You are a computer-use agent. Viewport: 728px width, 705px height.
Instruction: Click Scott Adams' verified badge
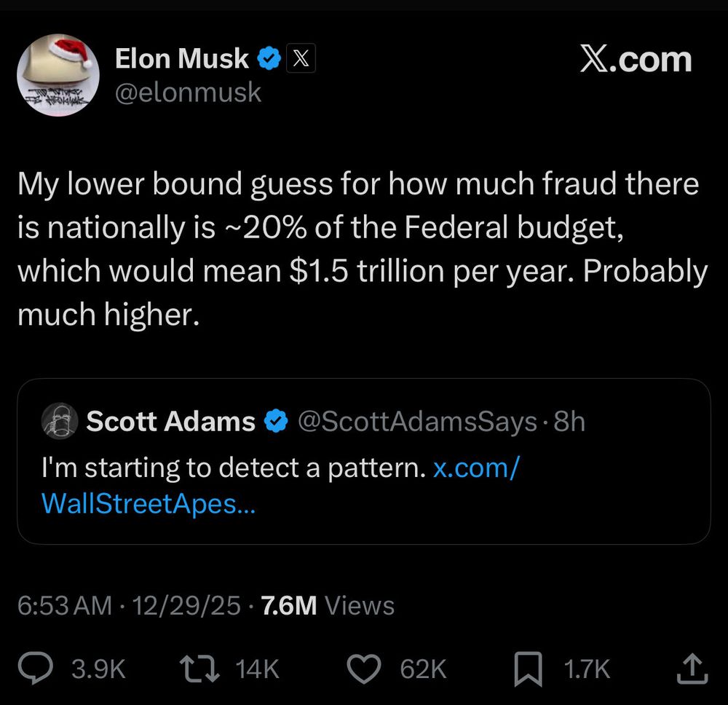(x=276, y=421)
